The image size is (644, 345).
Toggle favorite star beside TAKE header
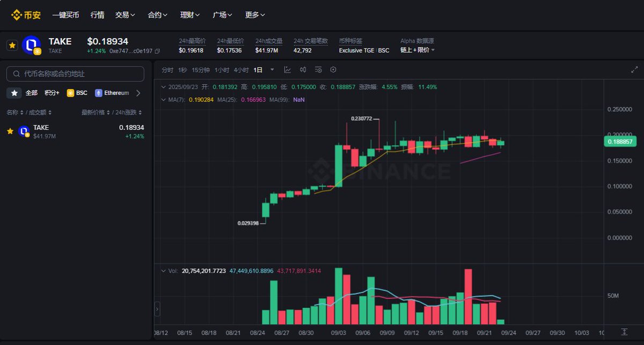click(x=12, y=46)
